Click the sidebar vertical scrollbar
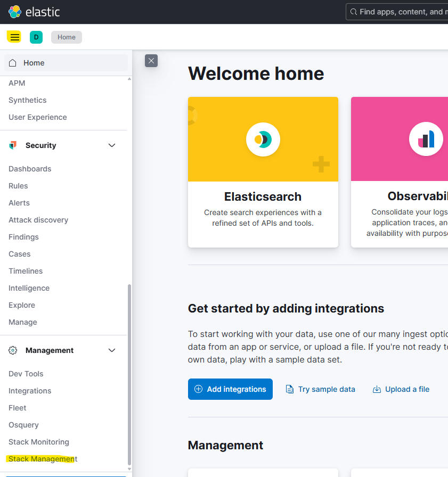 click(x=129, y=373)
